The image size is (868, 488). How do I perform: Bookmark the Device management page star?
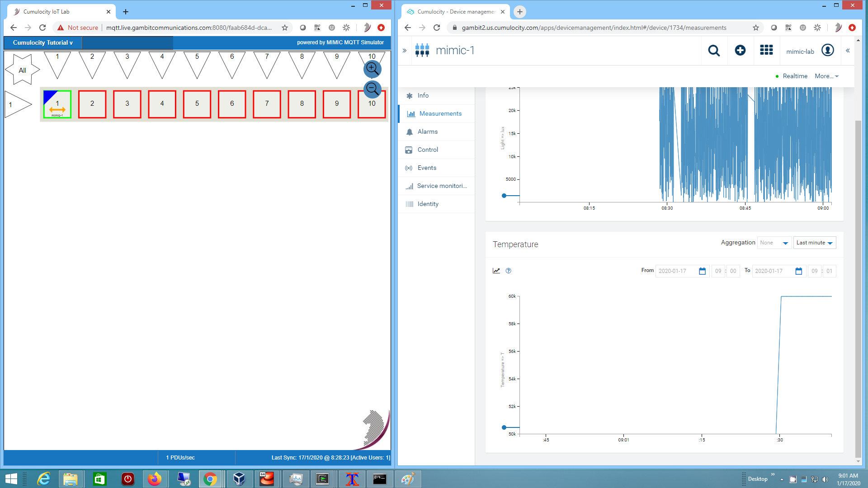point(756,28)
